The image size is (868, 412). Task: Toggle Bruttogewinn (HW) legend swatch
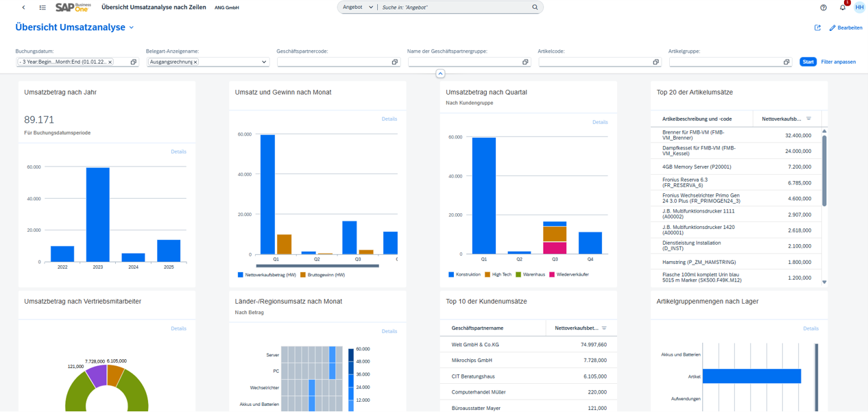[x=303, y=275]
